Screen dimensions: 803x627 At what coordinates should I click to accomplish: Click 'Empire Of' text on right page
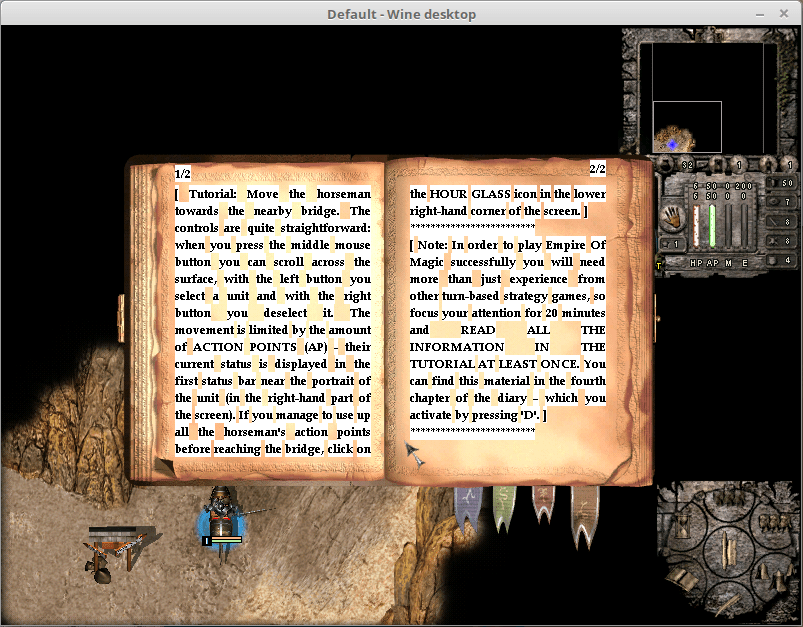coord(575,245)
